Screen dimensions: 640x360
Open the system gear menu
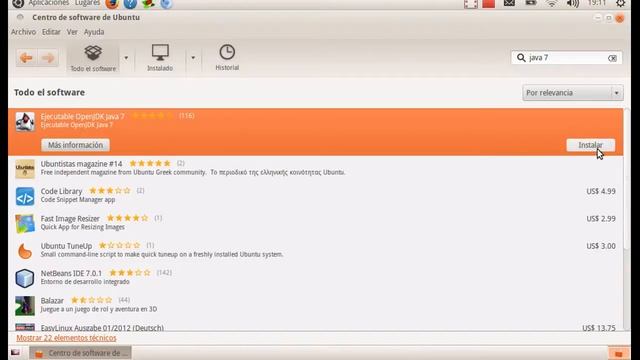click(x=620, y=4)
